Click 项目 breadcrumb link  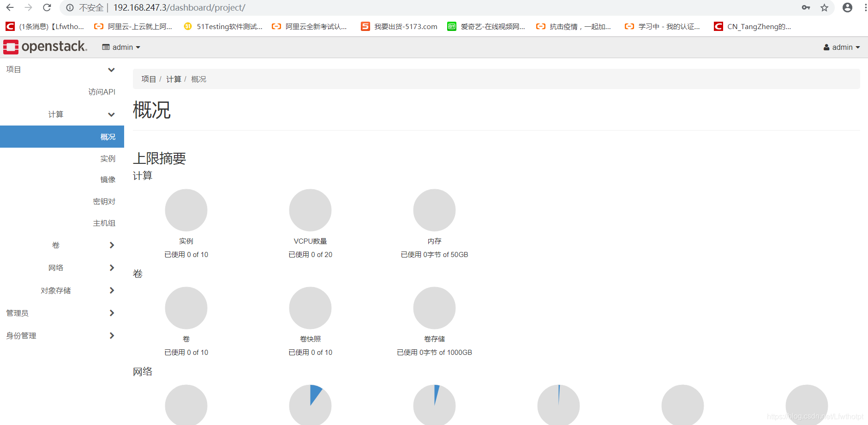pyautogui.click(x=149, y=79)
